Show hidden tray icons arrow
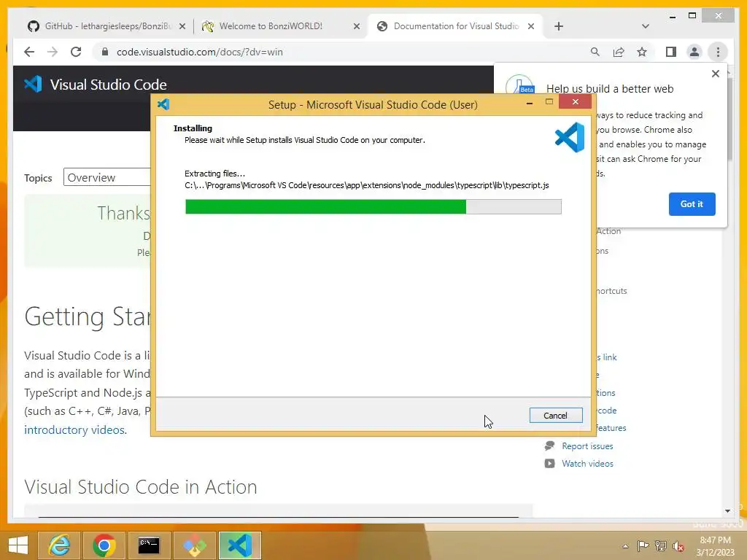Viewport: 747px width, 560px height. (x=625, y=546)
